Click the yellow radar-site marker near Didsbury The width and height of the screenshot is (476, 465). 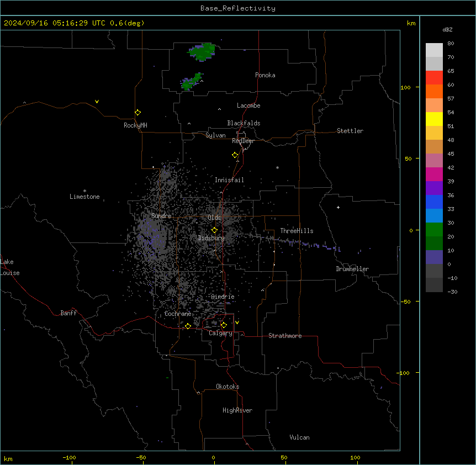click(214, 230)
